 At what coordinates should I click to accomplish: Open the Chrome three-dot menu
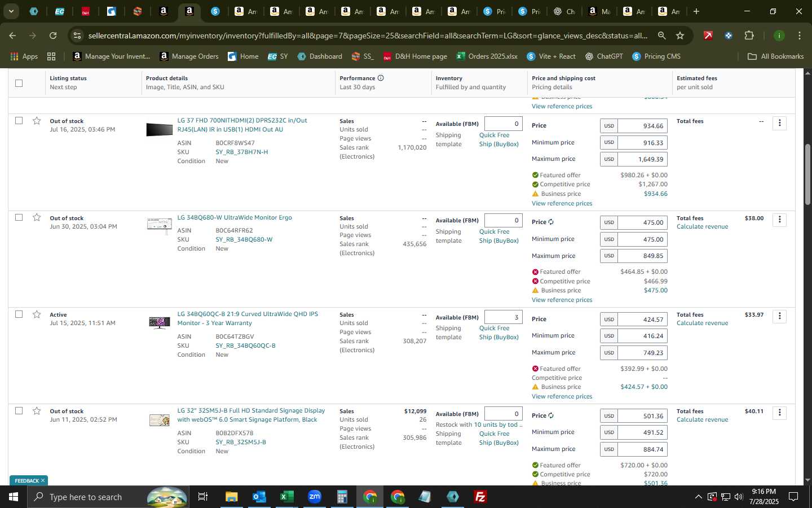pyautogui.click(x=799, y=36)
